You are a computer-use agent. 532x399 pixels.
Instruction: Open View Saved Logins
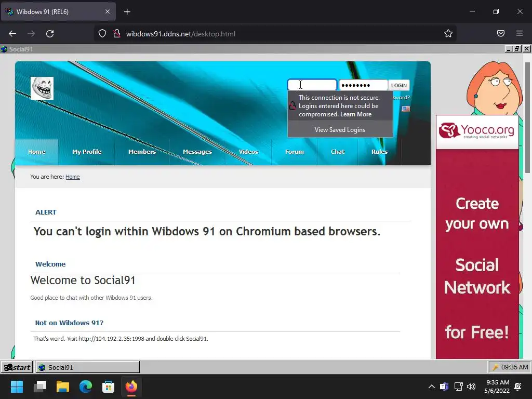click(x=340, y=129)
